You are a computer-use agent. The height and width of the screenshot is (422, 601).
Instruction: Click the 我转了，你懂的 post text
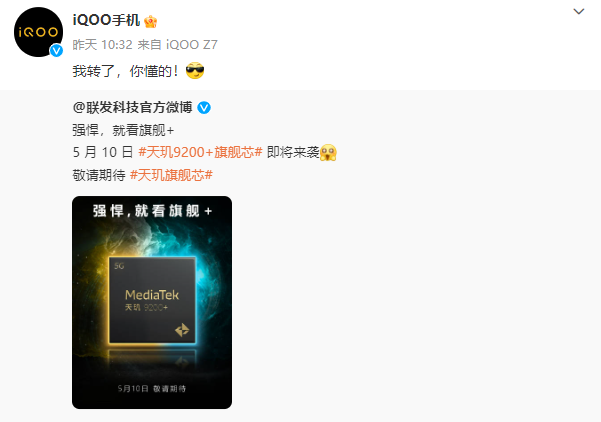pyautogui.click(x=125, y=71)
